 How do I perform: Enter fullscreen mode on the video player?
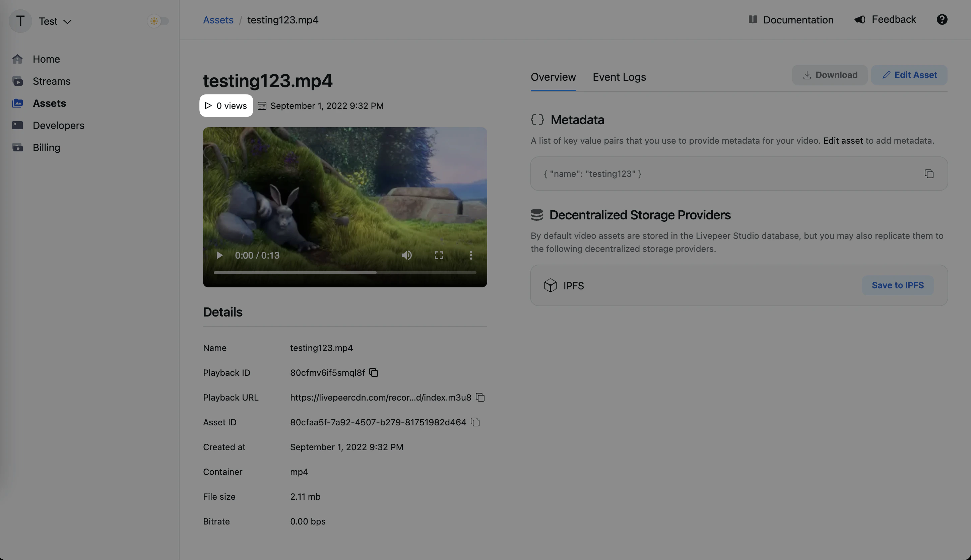439,255
